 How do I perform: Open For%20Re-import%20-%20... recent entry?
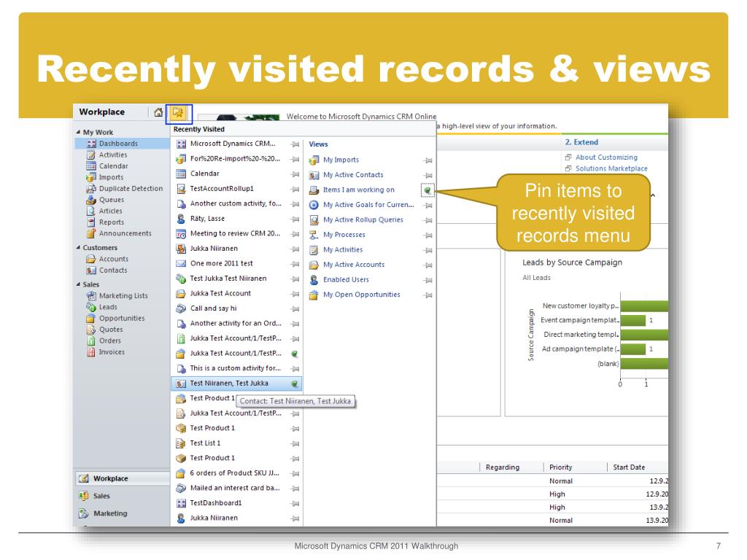tap(235, 158)
